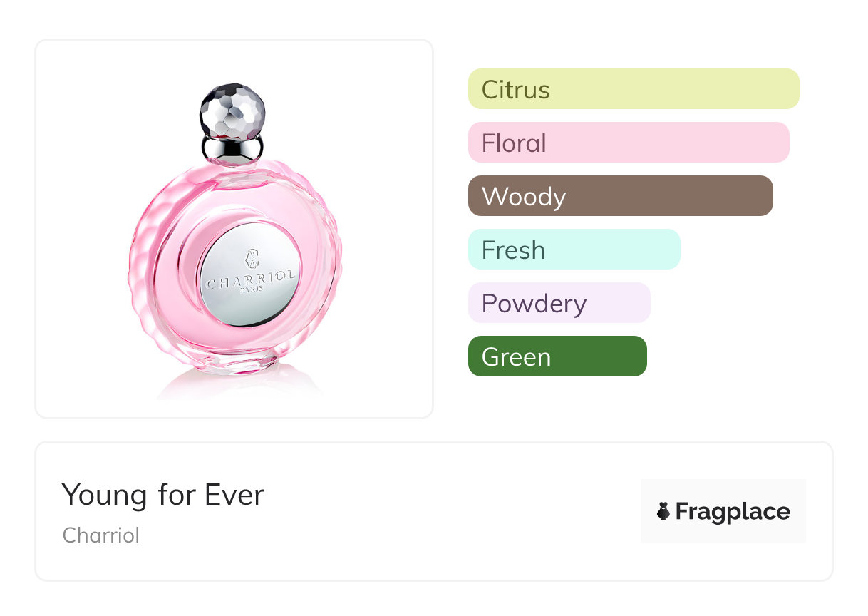868x616 pixels.
Task: Choose the brown Woody accord bar
Action: (x=620, y=196)
